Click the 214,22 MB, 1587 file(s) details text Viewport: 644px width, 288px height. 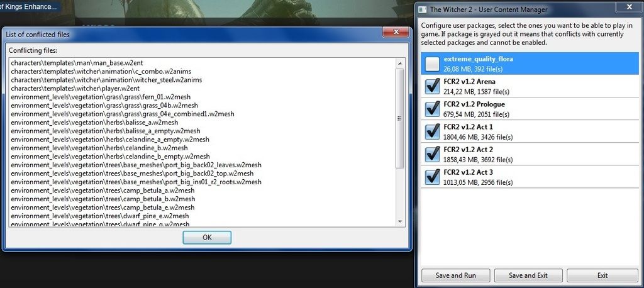(477, 92)
